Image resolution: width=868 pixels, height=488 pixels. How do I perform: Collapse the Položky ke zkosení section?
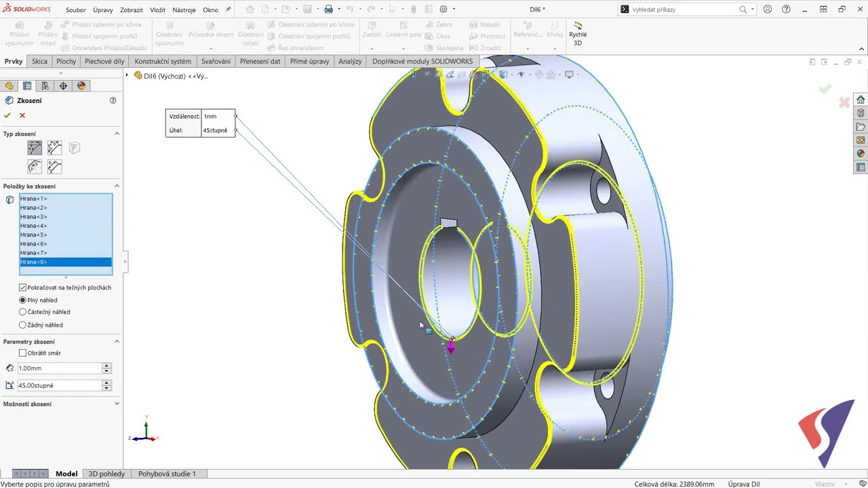click(117, 186)
